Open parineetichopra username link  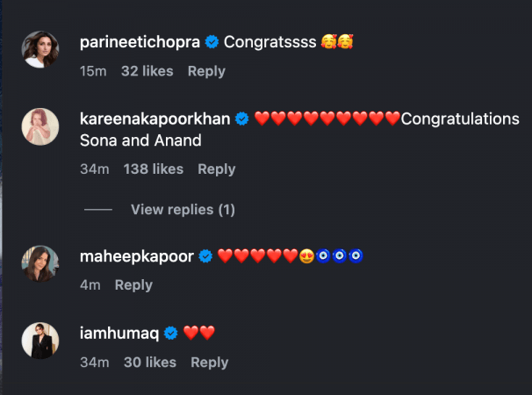pos(140,42)
